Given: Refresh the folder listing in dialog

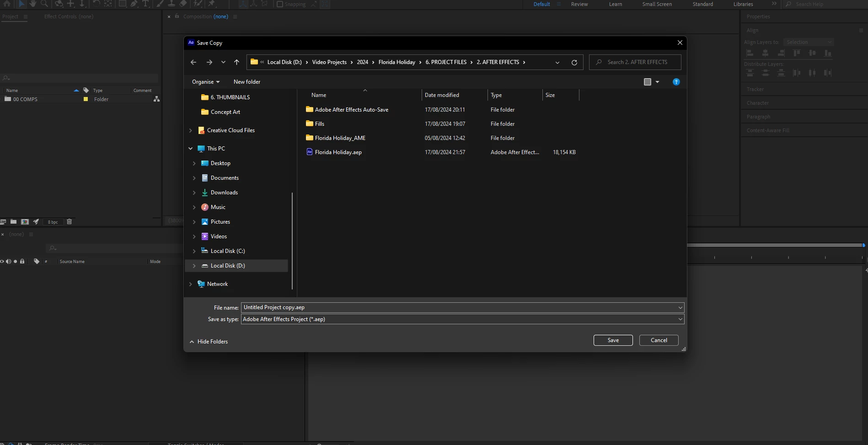Looking at the screenshot, I should 574,63.
